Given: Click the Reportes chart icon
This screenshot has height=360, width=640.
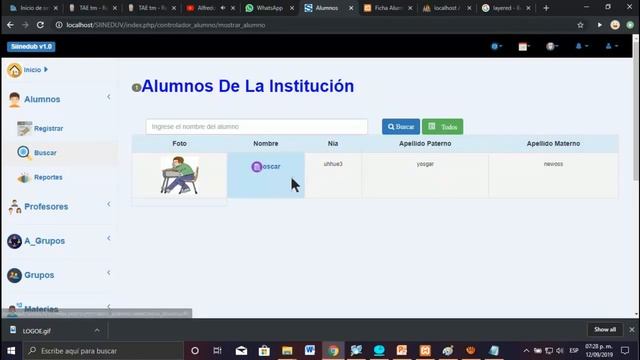Looking at the screenshot, I should click(24, 178).
